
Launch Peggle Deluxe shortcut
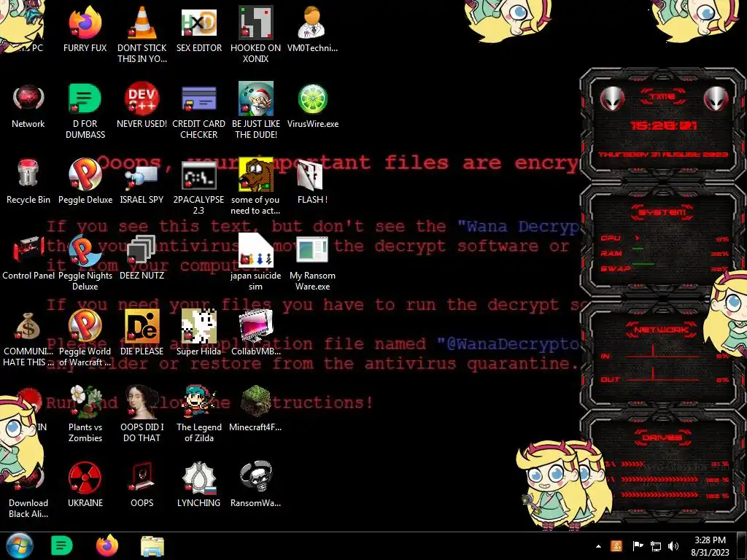[85, 174]
